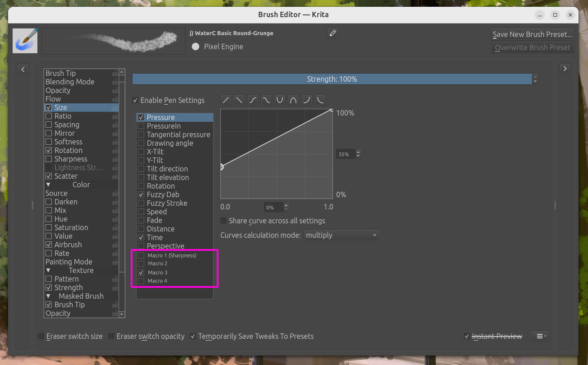Screen dimensions: 588x365
Task: Click the lock icon on the Mirror row
Action: (115, 134)
